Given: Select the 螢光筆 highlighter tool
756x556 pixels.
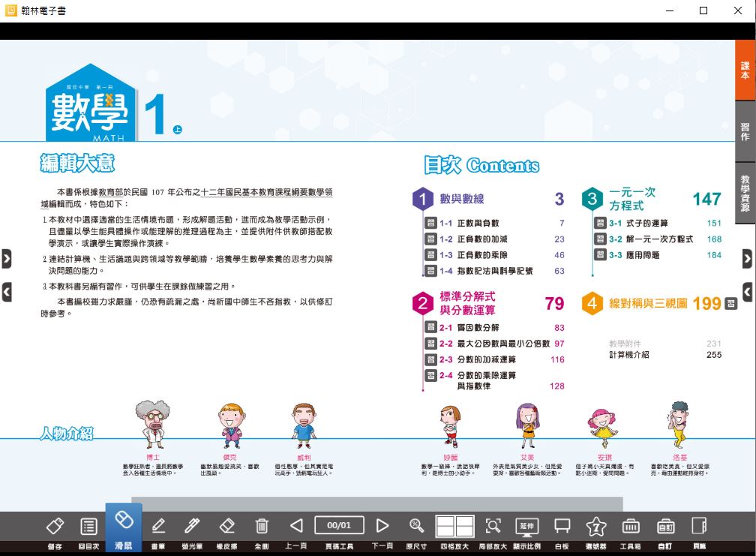Looking at the screenshot, I should [x=192, y=526].
